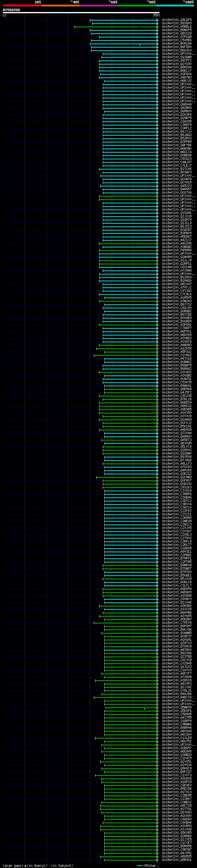This screenshot has height=868, width=197.
Task: Select the UniRef100_C3MHT9 label
Action: [177, 125]
